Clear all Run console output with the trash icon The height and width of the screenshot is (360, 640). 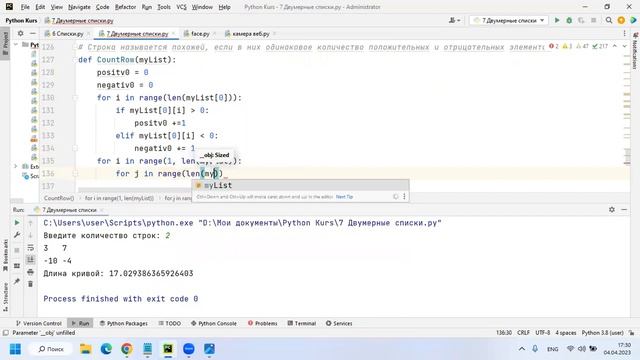(31, 284)
